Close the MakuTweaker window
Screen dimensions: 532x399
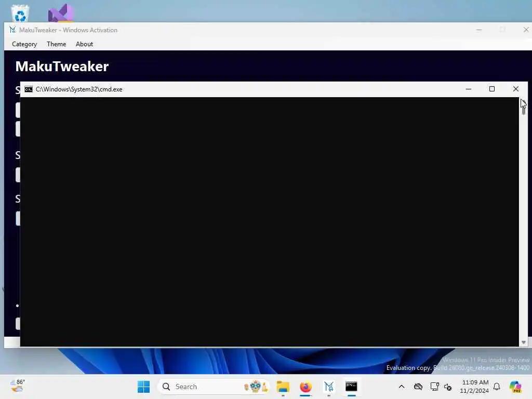pos(526,30)
